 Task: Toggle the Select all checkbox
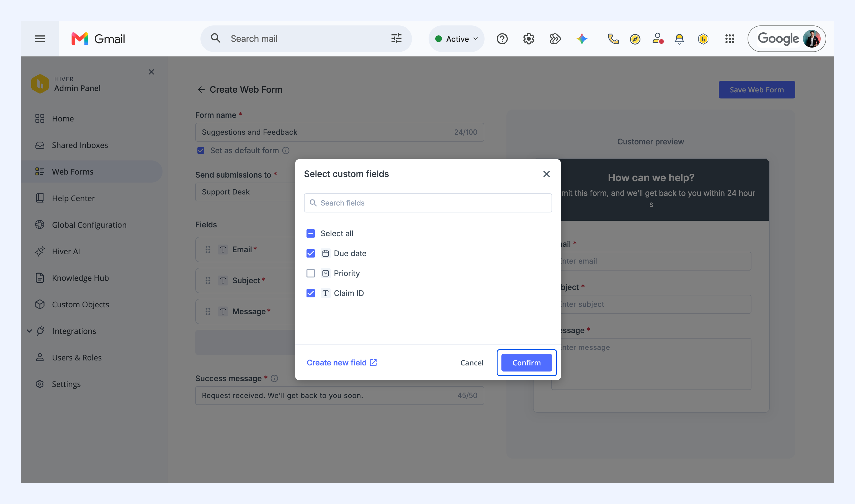tap(310, 233)
